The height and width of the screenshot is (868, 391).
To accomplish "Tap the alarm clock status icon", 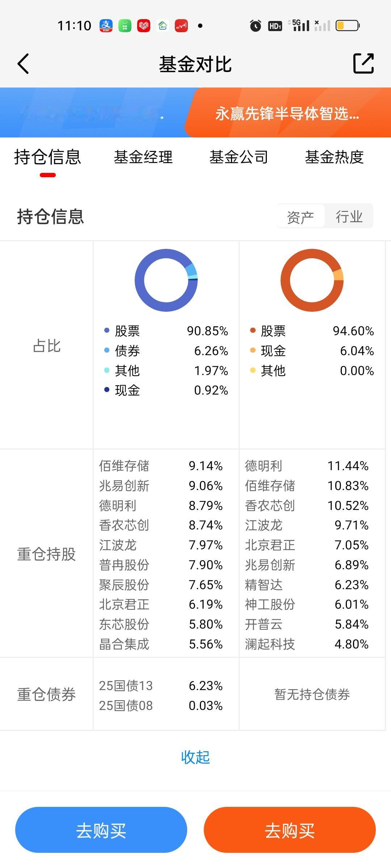I will click(255, 26).
